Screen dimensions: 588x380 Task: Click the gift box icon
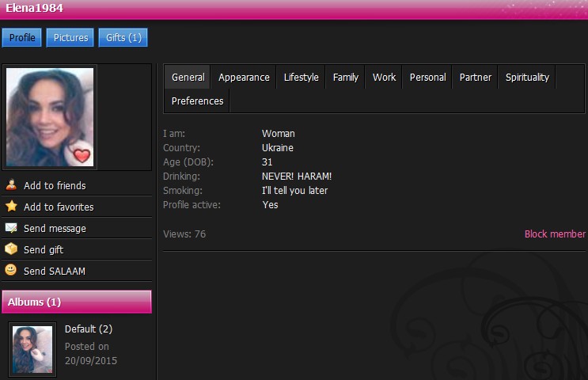[11, 249]
